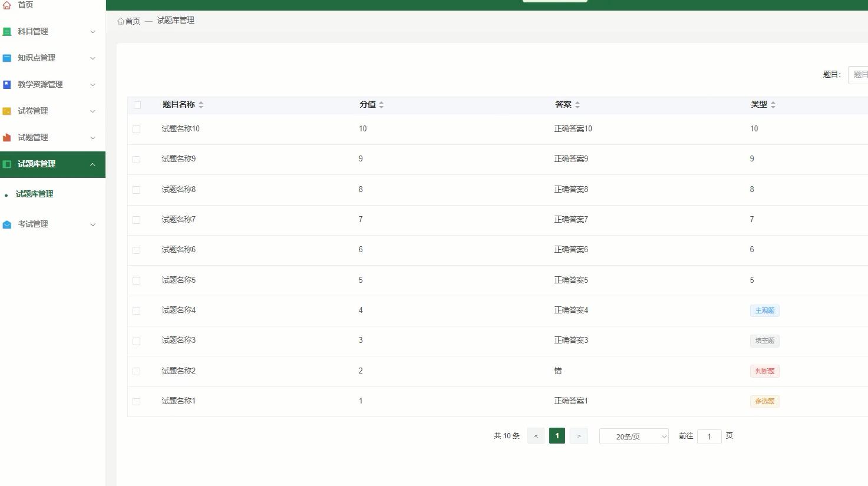The height and width of the screenshot is (486, 868).
Task: Click the 判断题 type tag
Action: point(765,371)
